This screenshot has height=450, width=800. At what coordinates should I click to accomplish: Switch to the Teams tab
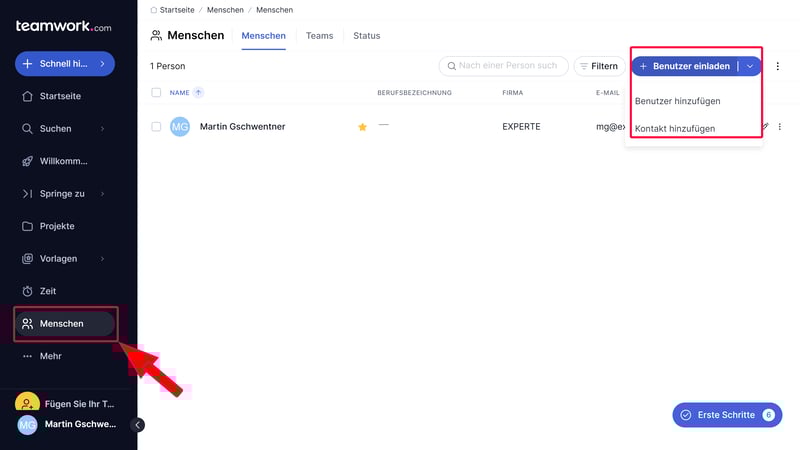319,36
